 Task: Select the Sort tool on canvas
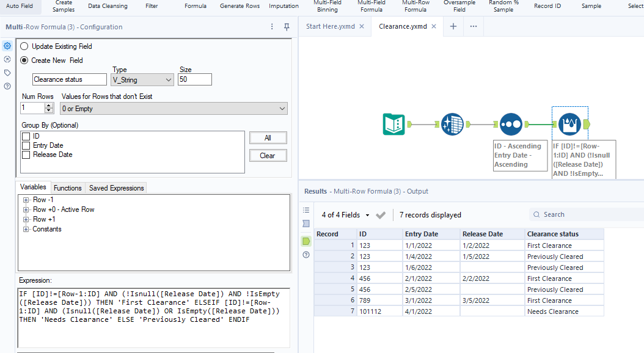(x=511, y=124)
